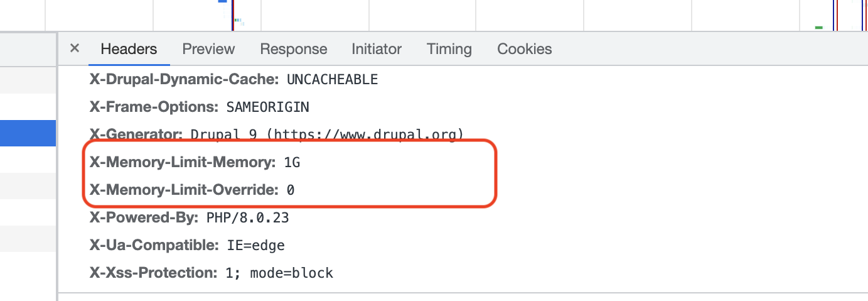Click the UNCACHEABLE header value

point(332,80)
